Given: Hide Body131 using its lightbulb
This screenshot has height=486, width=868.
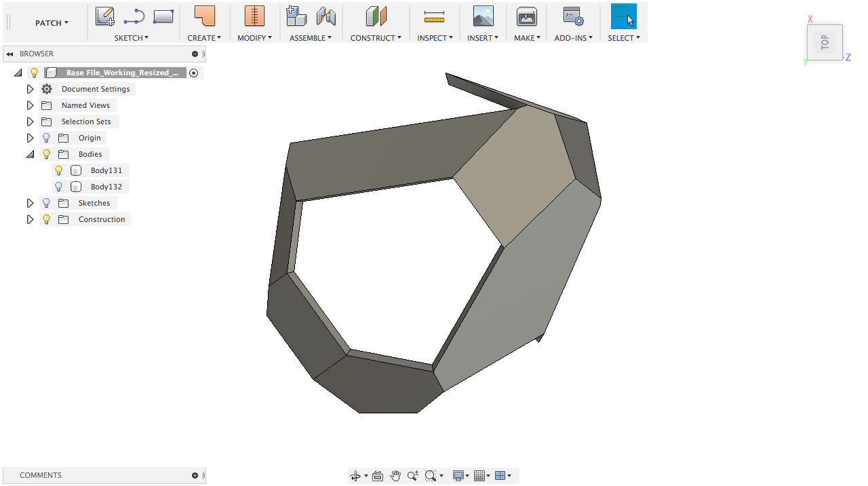Looking at the screenshot, I should (x=59, y=170).
